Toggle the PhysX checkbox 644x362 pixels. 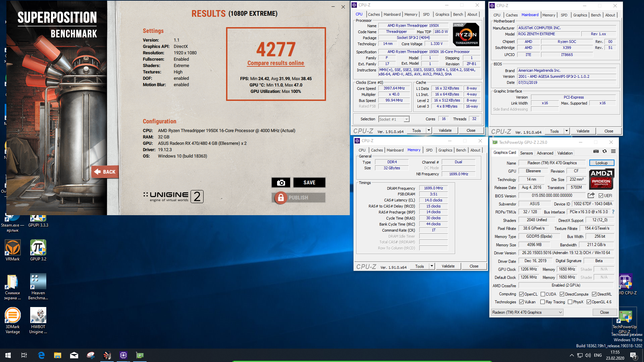click(x=570, y=302)
